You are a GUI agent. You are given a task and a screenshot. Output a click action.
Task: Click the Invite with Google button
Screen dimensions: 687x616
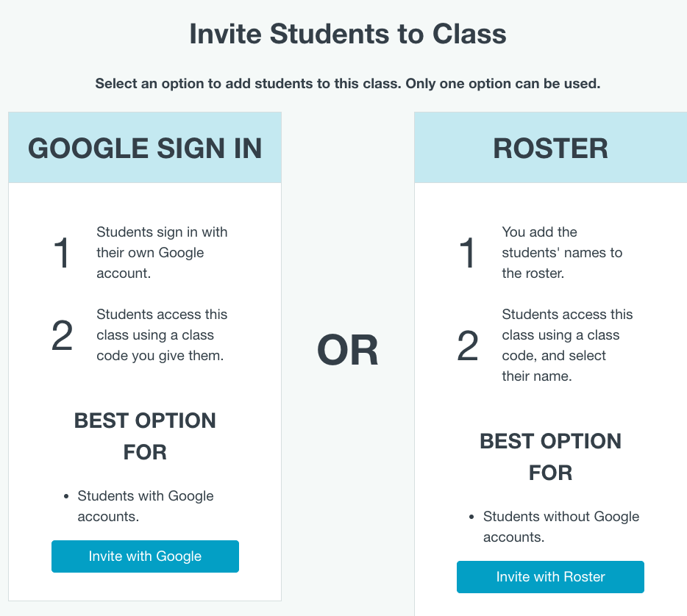(145, 556)
